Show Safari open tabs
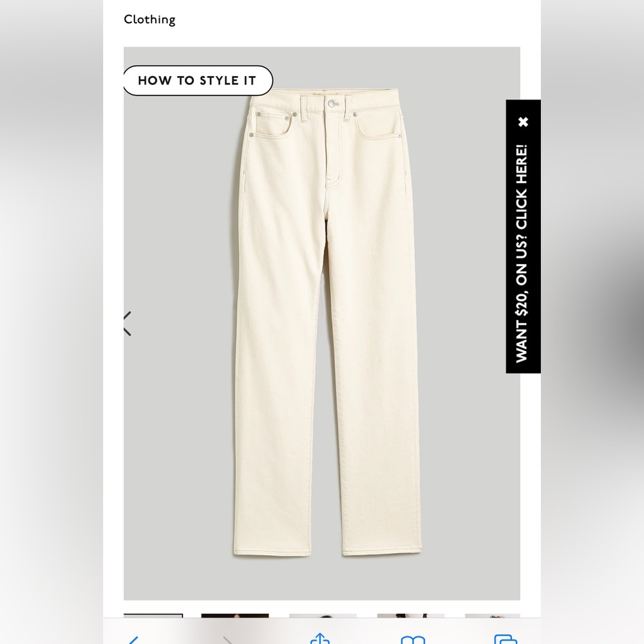Screen dimensions: 644x644 (x=505, y=639)
